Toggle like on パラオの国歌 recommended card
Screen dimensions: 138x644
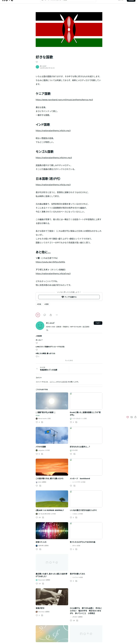tap(37, 454)
